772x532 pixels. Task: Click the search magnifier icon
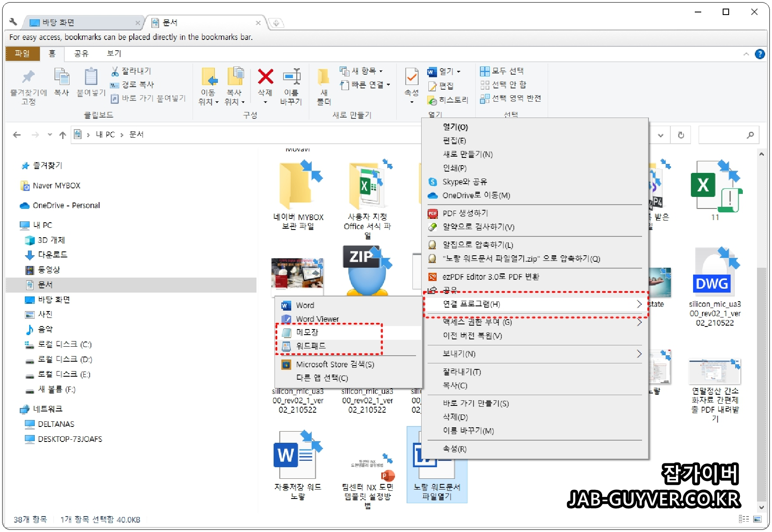coord(750,135)
